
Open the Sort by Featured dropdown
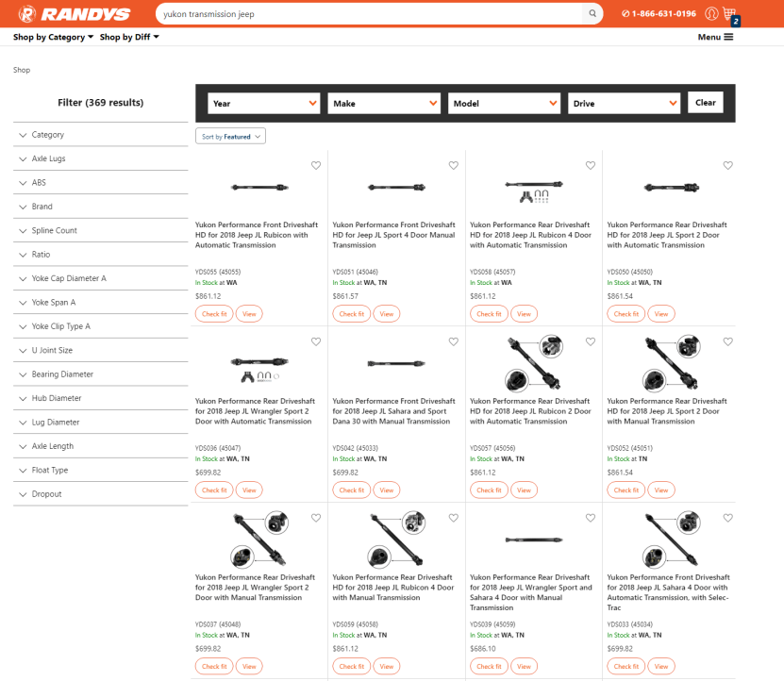230,137
